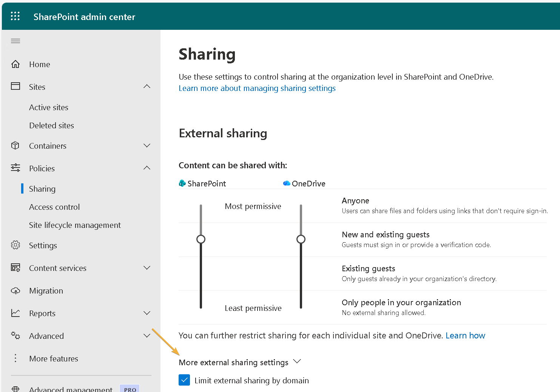
Task: Collapse More external sharing settings
Action: pyautogui.click(x=297, y=362)
